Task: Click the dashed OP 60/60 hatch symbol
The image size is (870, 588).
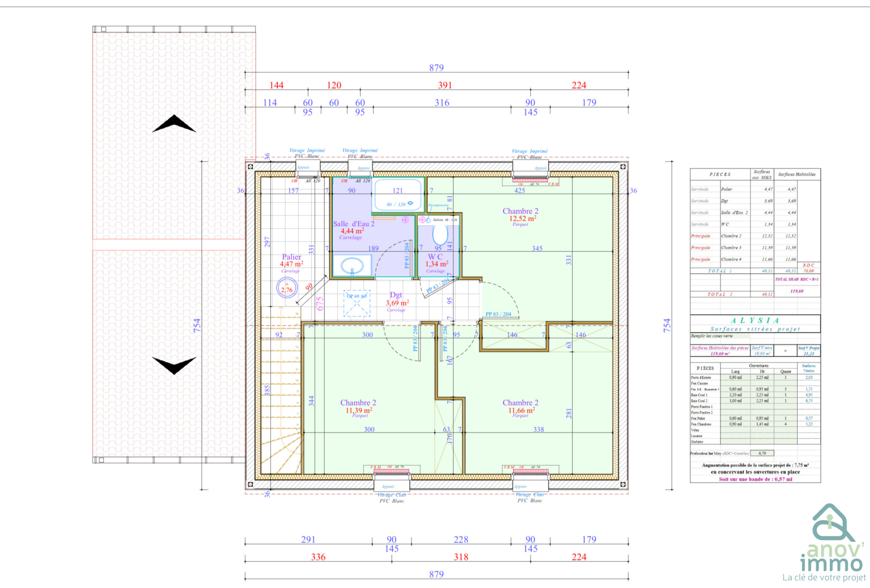Action: pos(357,303)
